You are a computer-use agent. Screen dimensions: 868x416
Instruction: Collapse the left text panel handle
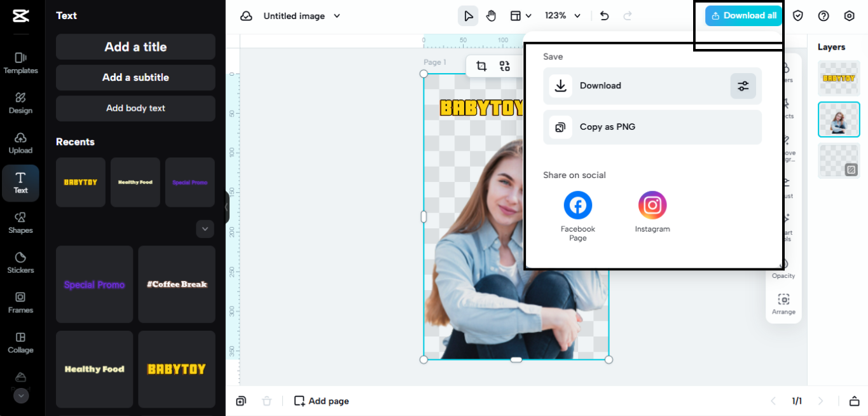tap(227, 207)
